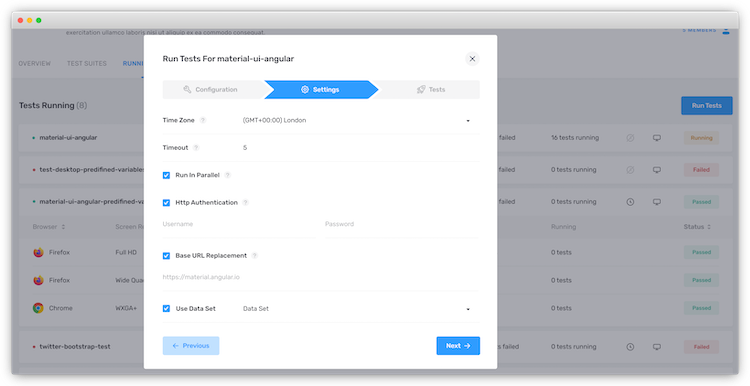Click the Next button
The width and height of the screenshot is (750, 386).
click(x=458, y=346)
